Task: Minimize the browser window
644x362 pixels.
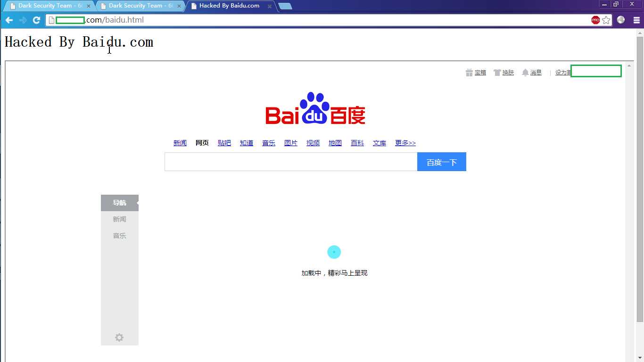Action: click(x=604, y=4)
